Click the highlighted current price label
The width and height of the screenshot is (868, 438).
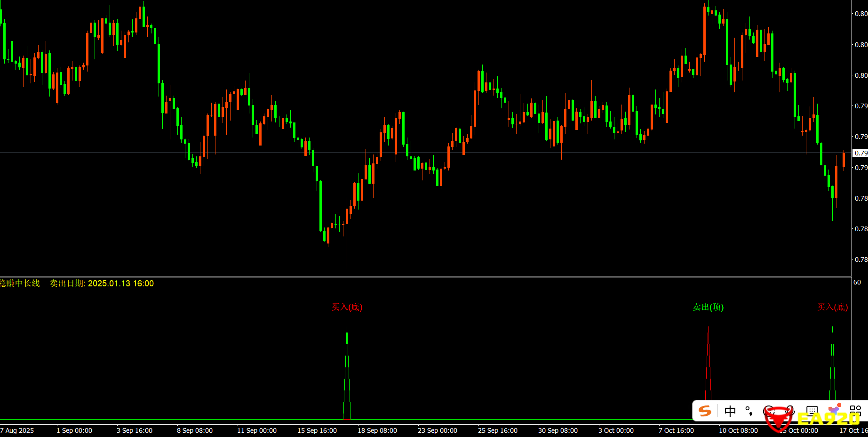[x=860, y=153]
